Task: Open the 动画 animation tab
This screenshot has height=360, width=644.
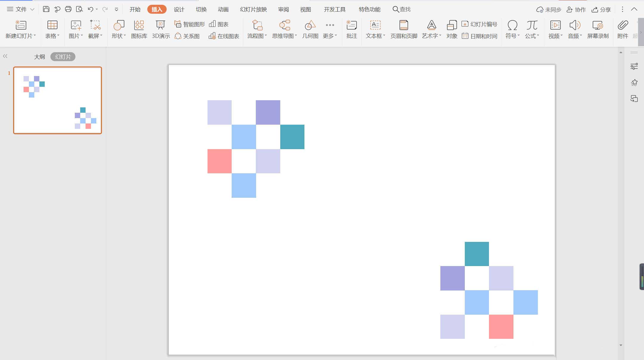Action: [223, 10]
